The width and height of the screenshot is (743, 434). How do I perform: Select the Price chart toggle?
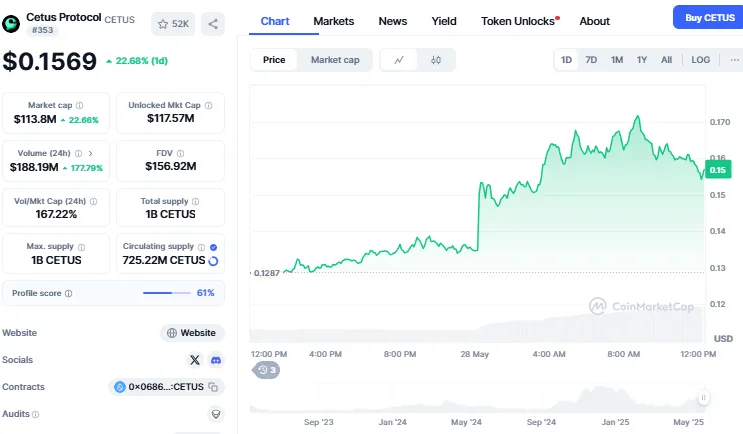[274, 60]
